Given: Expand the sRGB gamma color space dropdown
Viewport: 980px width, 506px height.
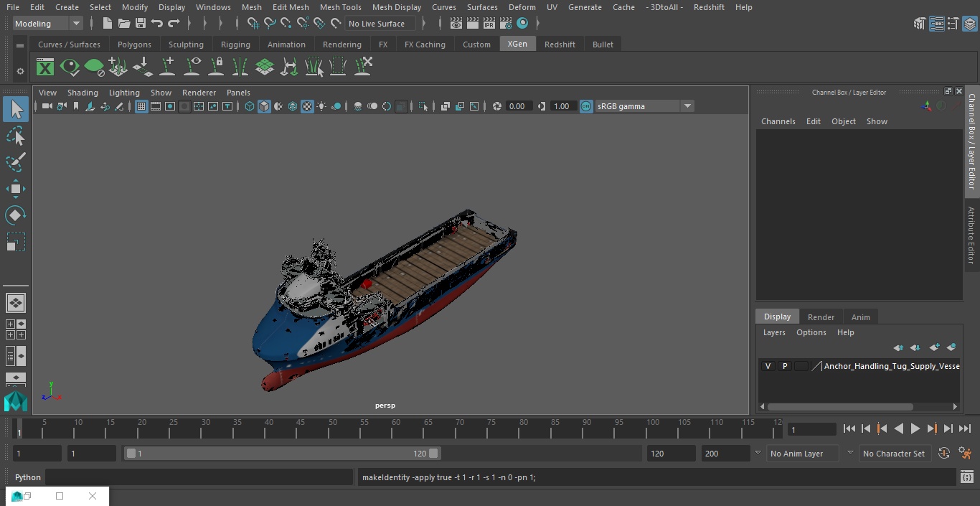Looking at the screenshot, I should coord(687,106).
